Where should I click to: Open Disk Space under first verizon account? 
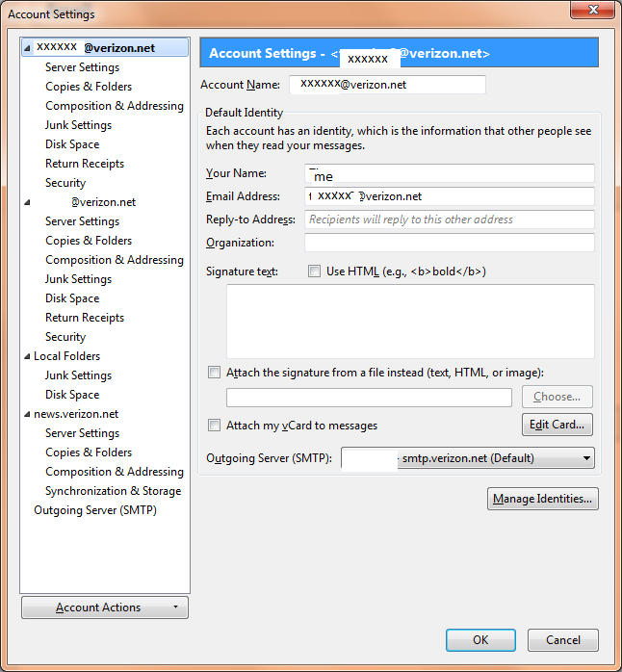pyautogui.click(x=72, y=144)
